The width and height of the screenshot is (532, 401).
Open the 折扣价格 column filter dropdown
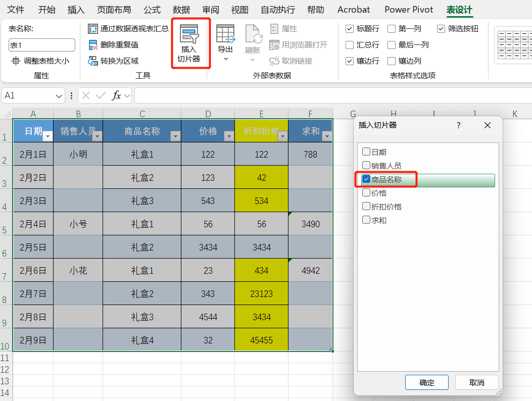tap(282, 136)
